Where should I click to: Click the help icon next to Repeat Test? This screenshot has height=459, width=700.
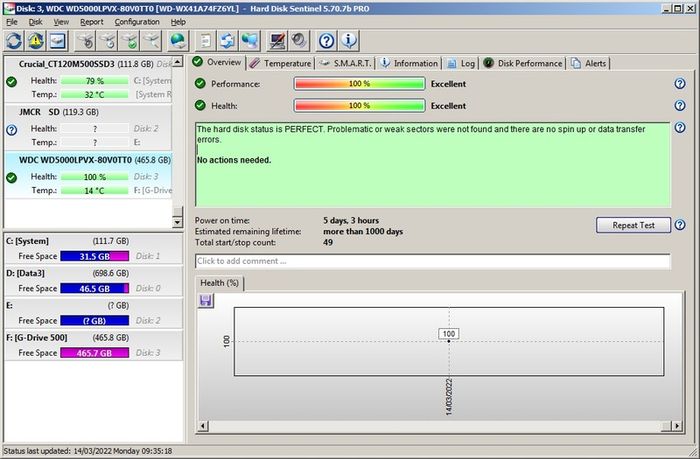coord(680,225)
